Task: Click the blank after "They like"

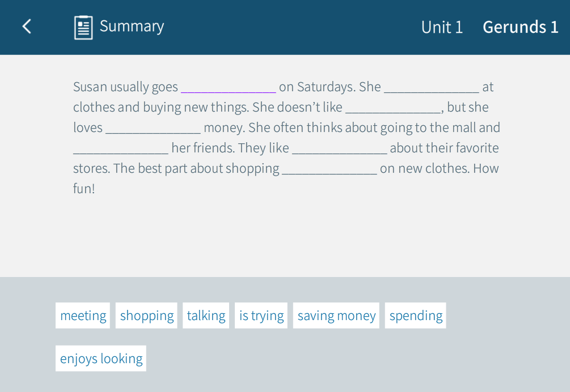Action: [x=339, y=148]
